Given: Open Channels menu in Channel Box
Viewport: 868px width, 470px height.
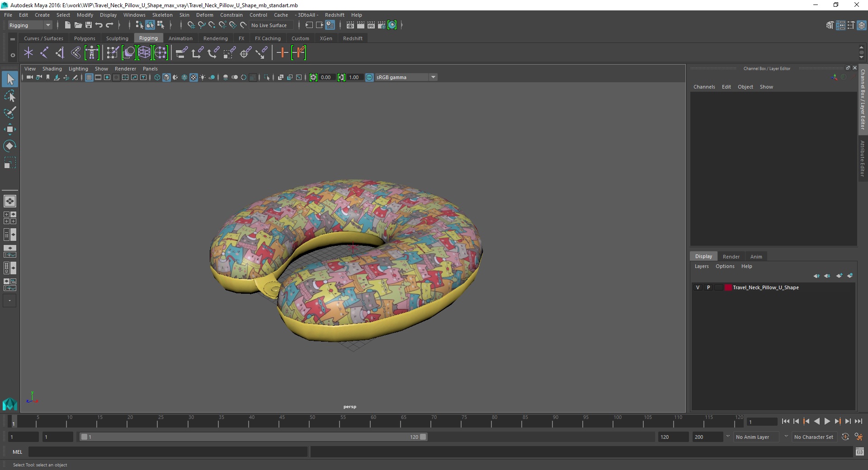Looking at the screenshot, I should point(704,87).
